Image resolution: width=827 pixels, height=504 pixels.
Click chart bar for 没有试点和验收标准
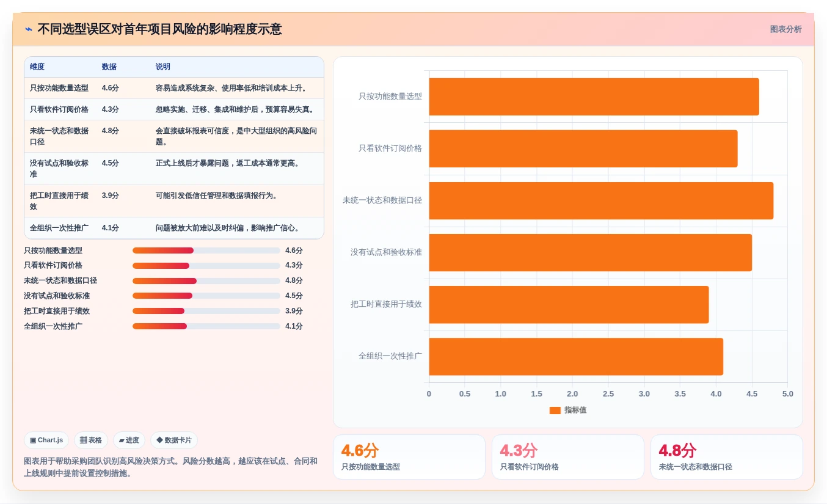590,252
